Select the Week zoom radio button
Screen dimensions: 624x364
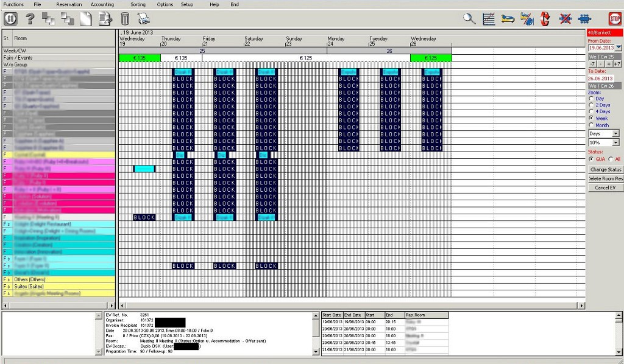591,119
